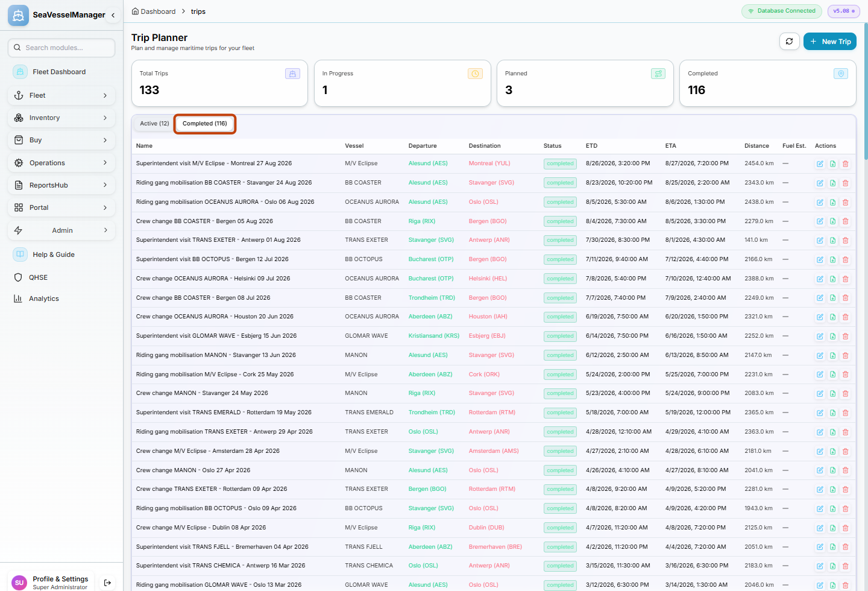
Task: Edit the Superintendent visit M/V Eclipse Montreal trip
Action: 820,164
